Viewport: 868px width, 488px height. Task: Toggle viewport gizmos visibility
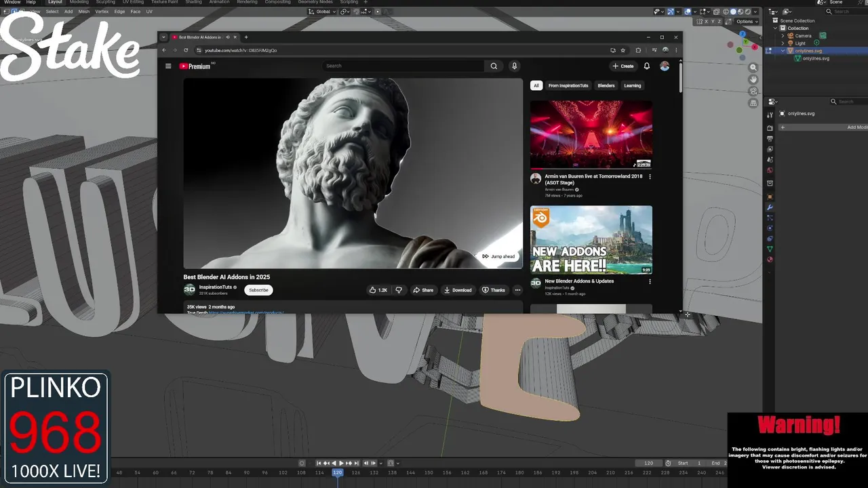[x=671, y=12]
